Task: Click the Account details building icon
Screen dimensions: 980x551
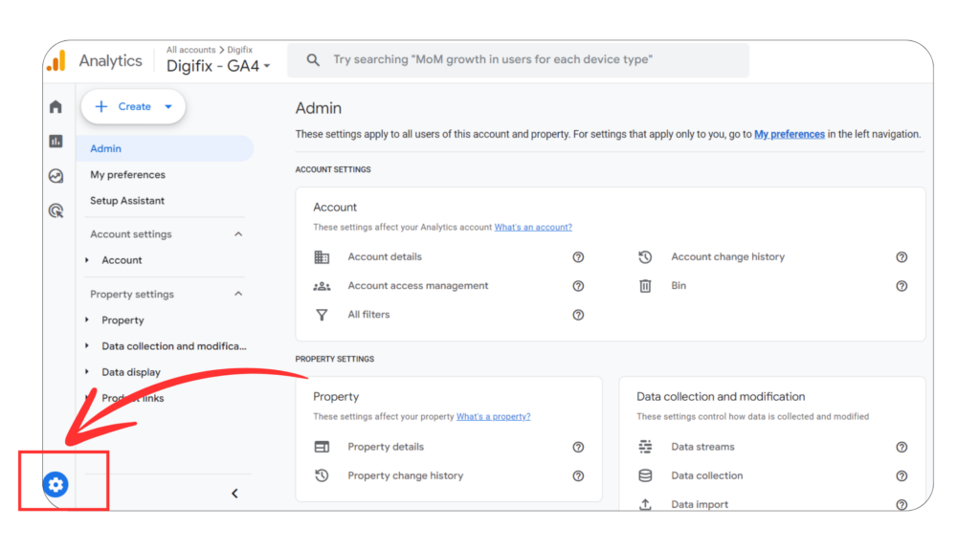Action: 322,256
